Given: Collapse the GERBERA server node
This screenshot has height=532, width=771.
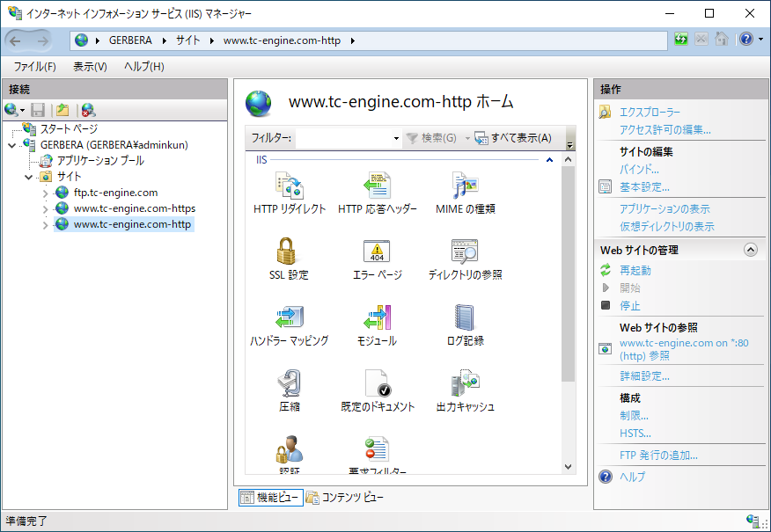Looking at the screenshot, I should (12, 145).
